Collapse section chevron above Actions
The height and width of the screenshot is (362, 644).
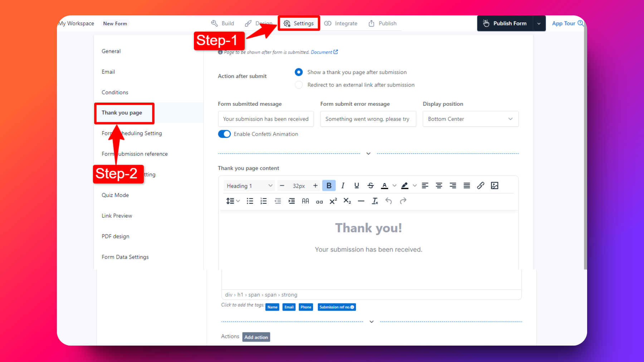[x=372, y=322]
